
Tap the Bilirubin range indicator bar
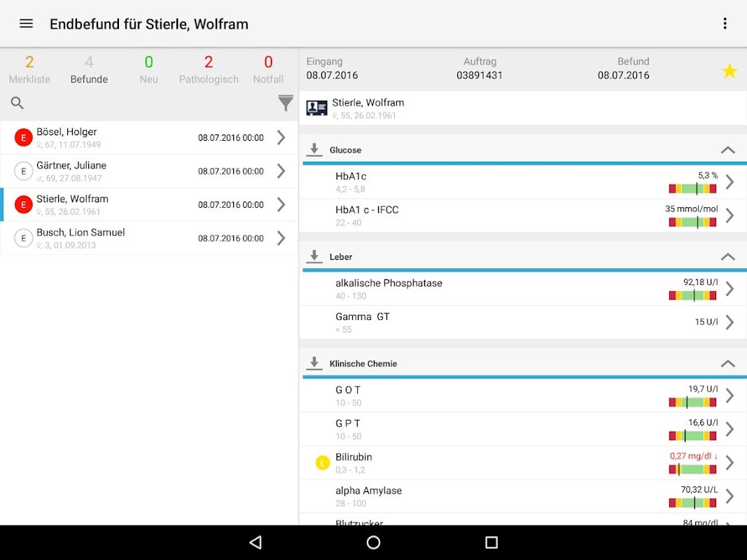pyautogui.click(x=692, y=470)
